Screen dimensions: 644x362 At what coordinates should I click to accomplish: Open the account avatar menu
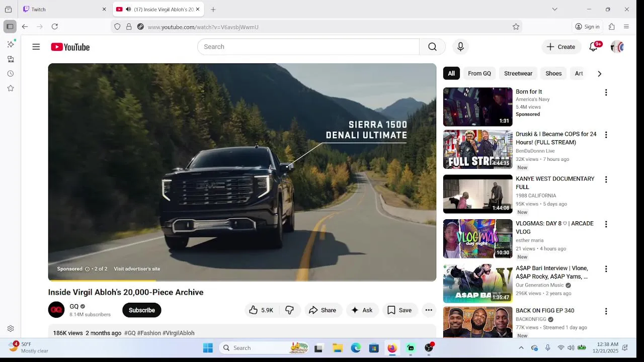pyautogui.click(x=617, y=47)
